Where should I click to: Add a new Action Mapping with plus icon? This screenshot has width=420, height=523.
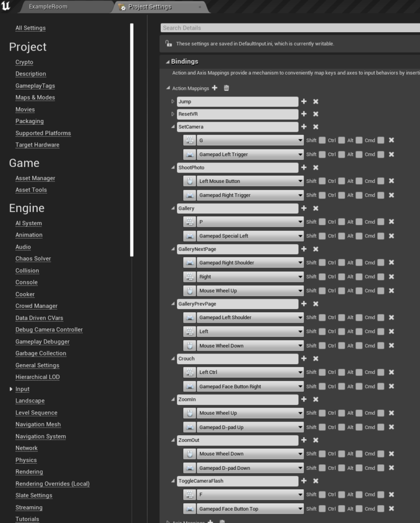[x=214, y=88]
